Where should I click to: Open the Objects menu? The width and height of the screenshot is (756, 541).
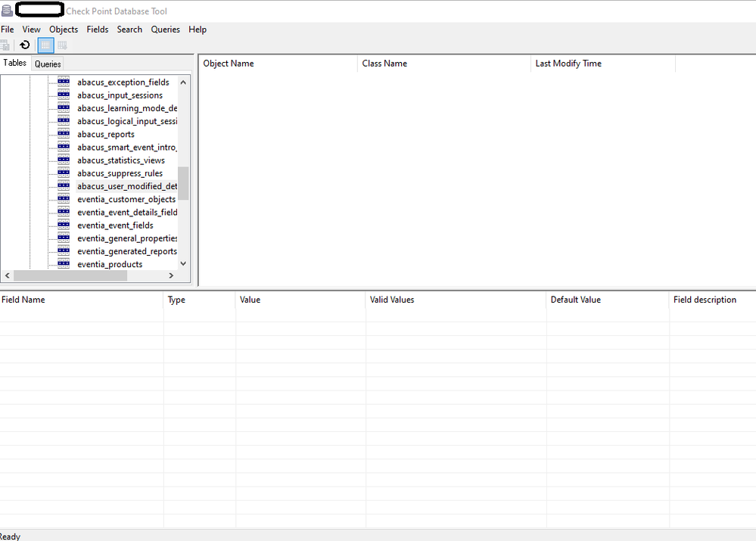64,30
